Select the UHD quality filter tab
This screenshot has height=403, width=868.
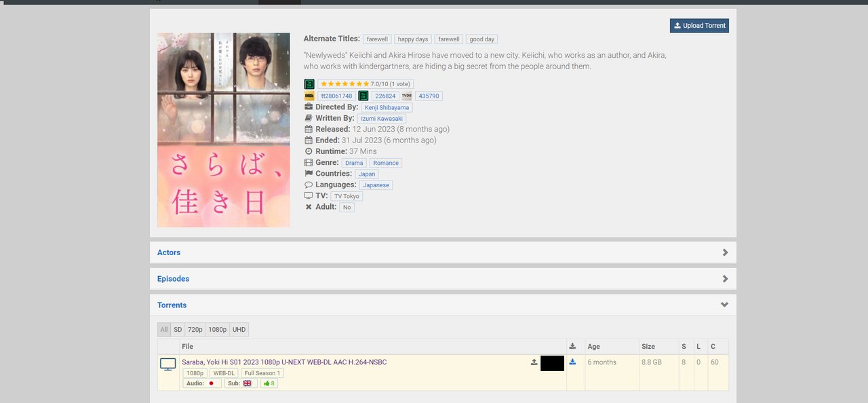click(239, 330)
